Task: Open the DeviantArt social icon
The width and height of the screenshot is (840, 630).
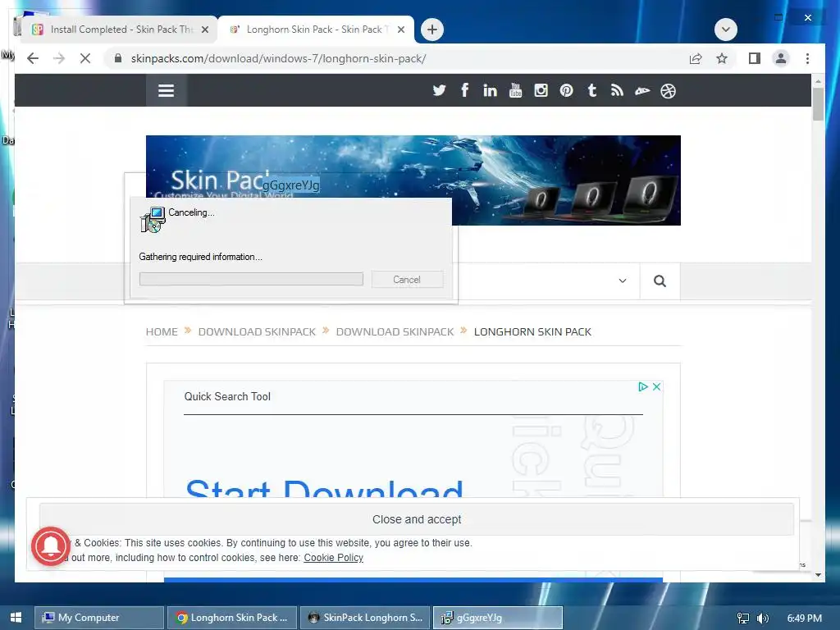Action: coord(642,91)
